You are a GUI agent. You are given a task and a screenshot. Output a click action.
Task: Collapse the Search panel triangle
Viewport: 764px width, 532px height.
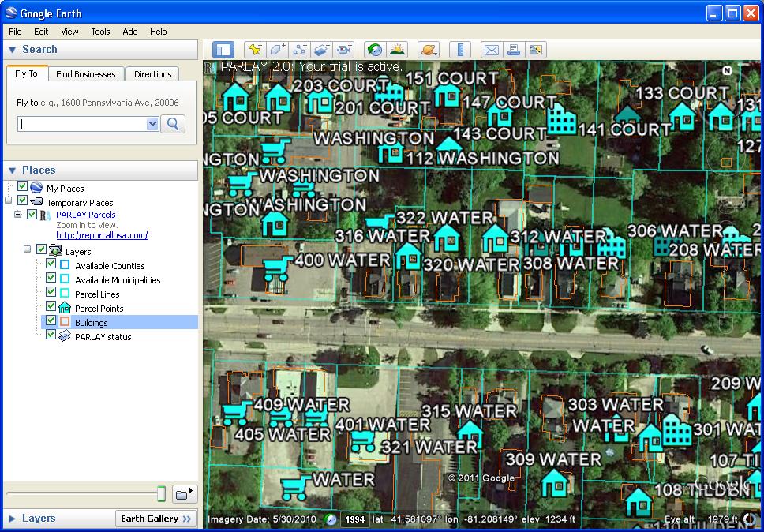click(13, 50)
